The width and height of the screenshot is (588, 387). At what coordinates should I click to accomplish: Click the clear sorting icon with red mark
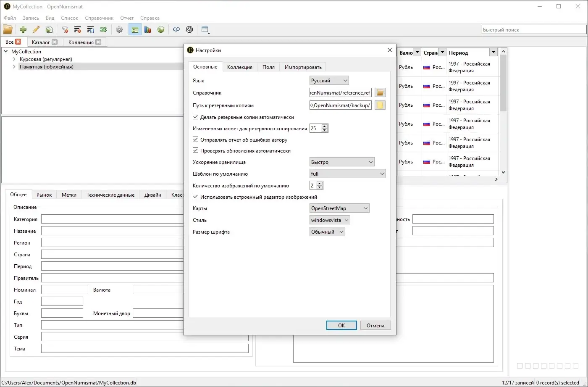point(78,29)
